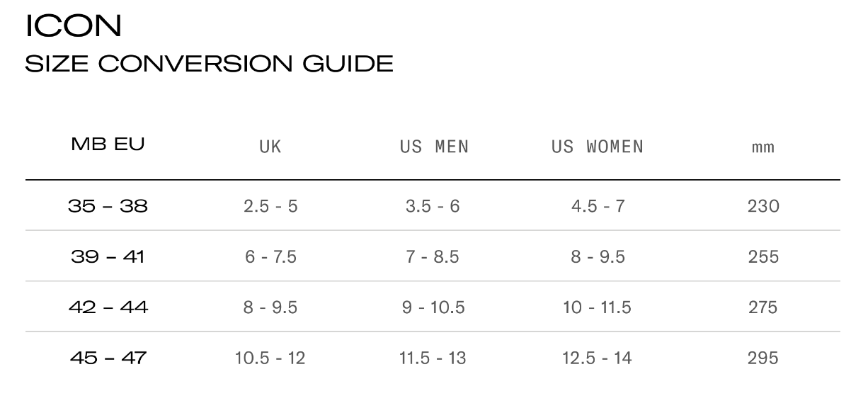The image size is (868, 408).
Task: Select US men 11.5 - 13 cell
Action: [433, 358]
